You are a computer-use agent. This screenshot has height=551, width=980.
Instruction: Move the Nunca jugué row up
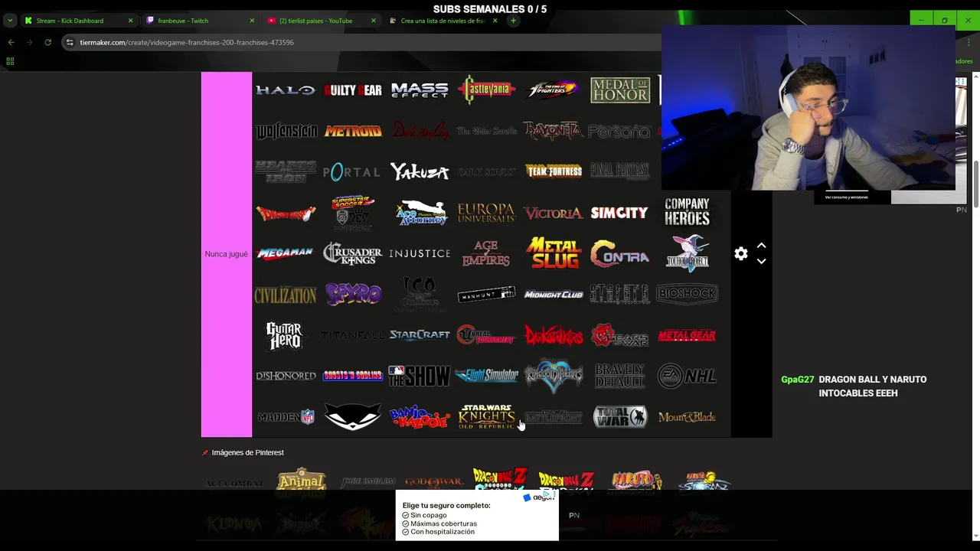(x=761, y=246)
